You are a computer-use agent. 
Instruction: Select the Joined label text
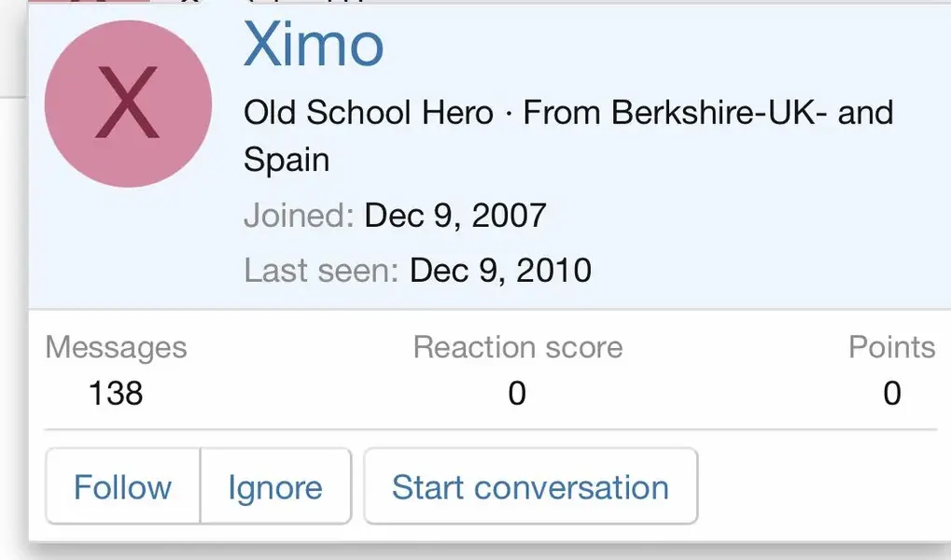299,216
